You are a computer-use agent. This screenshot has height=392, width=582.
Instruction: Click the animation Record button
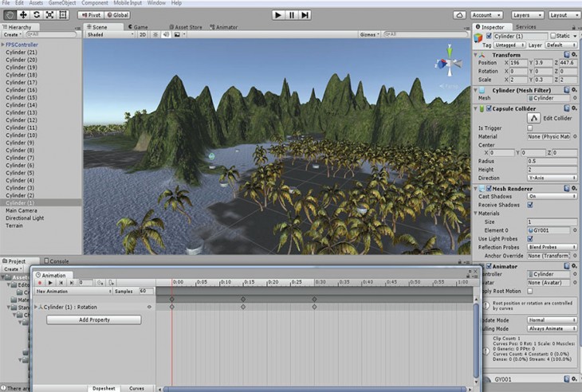(40, 282)
